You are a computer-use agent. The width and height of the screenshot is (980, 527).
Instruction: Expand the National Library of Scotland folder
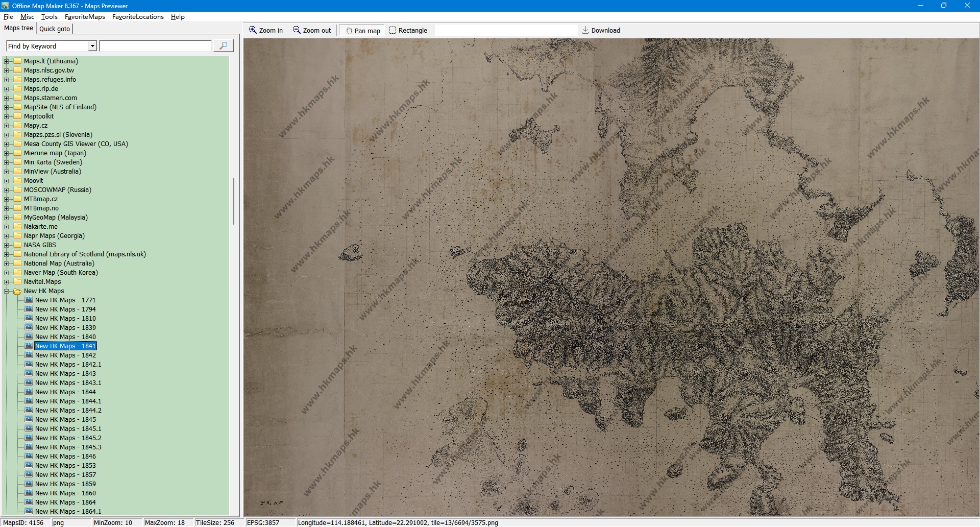7,254
